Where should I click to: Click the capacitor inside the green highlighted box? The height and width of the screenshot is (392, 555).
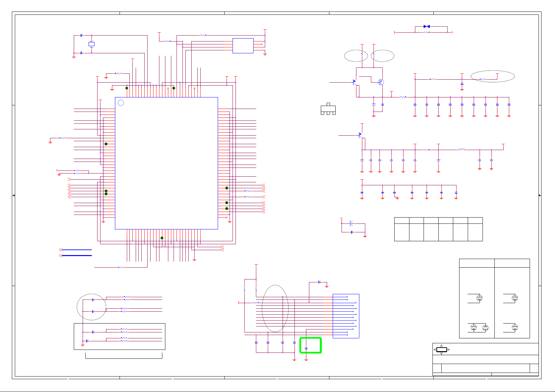point(306,348)
